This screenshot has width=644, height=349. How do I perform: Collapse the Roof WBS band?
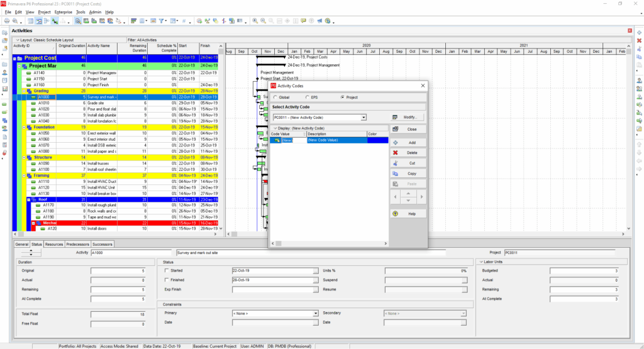[x=29, y=199]
